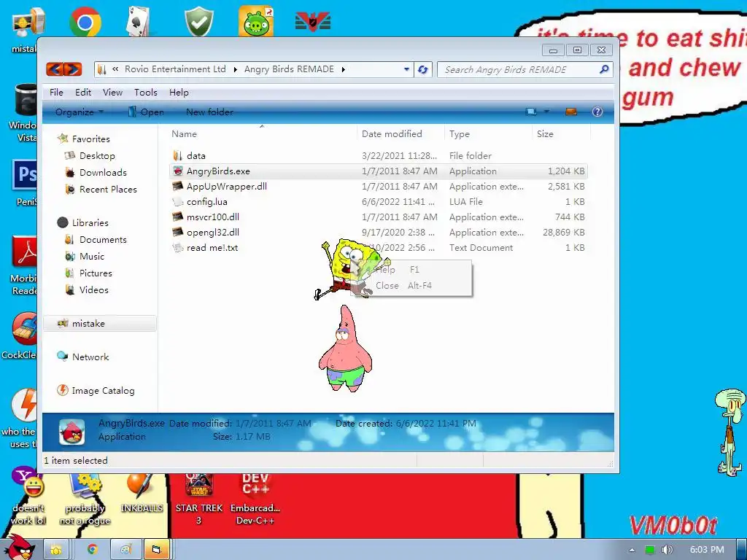Click the Angry Birds start button
Image resolution: width=747 pixels, height=560 pixels.
click(x=18, y=548)
